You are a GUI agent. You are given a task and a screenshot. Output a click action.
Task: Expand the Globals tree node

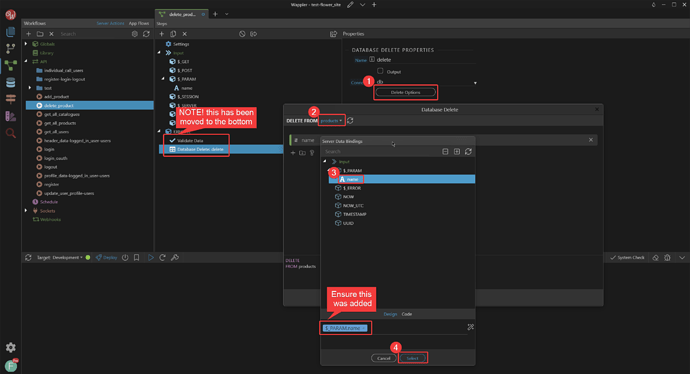pyautogui.click(x=26, y=44)
